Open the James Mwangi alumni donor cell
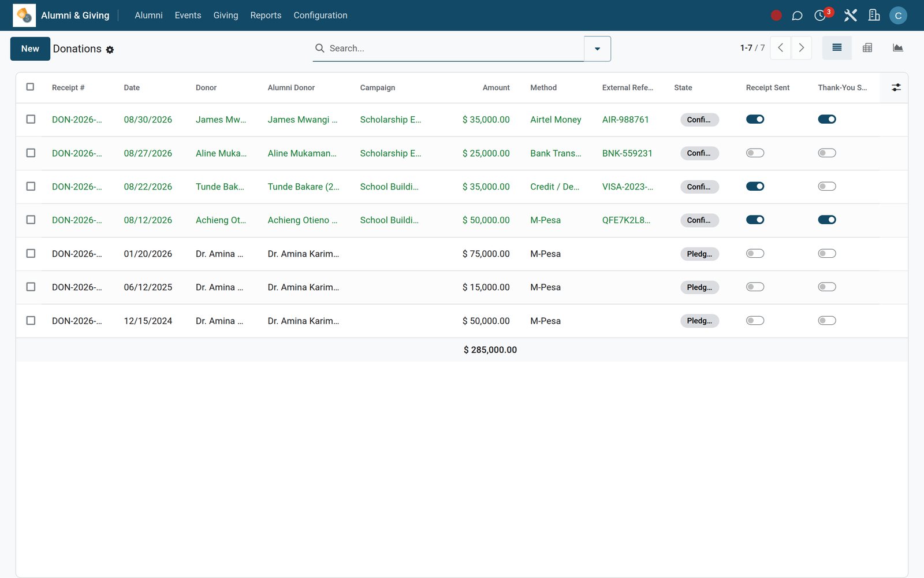Screen dimensions: 924x578 click(x=303, y=120)
